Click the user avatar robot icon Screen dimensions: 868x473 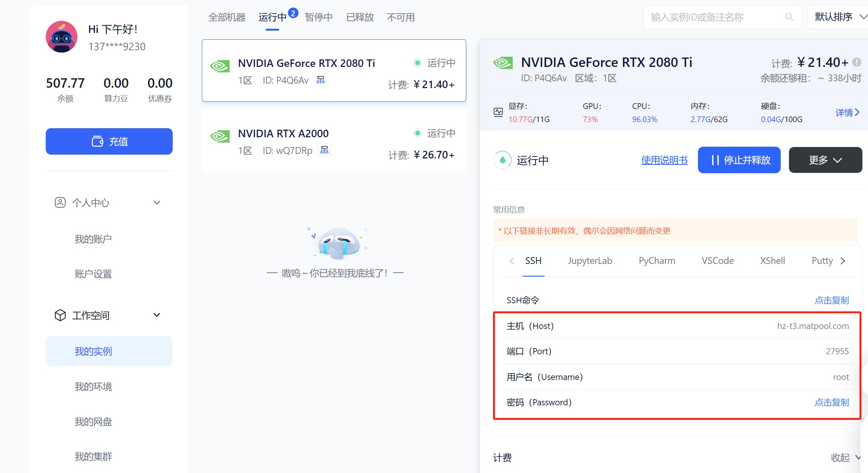click(62, 37)
